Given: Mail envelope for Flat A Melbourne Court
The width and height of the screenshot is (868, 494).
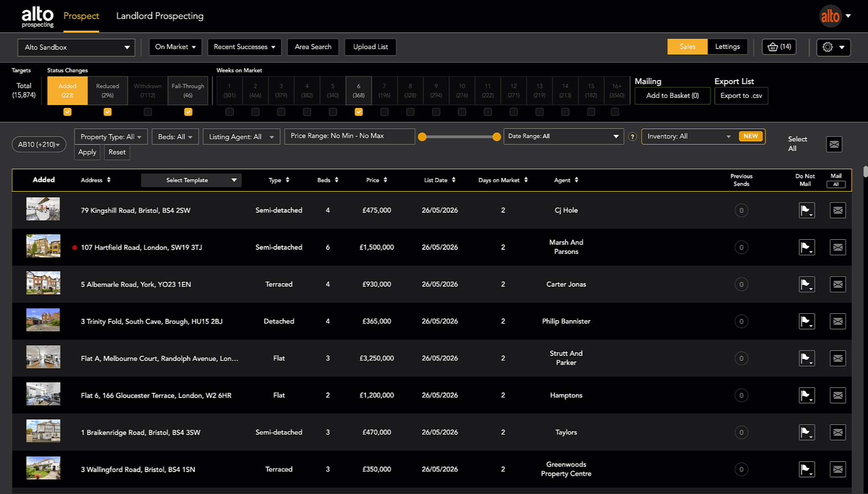Looking at the screenshot, I should [838, 359].
